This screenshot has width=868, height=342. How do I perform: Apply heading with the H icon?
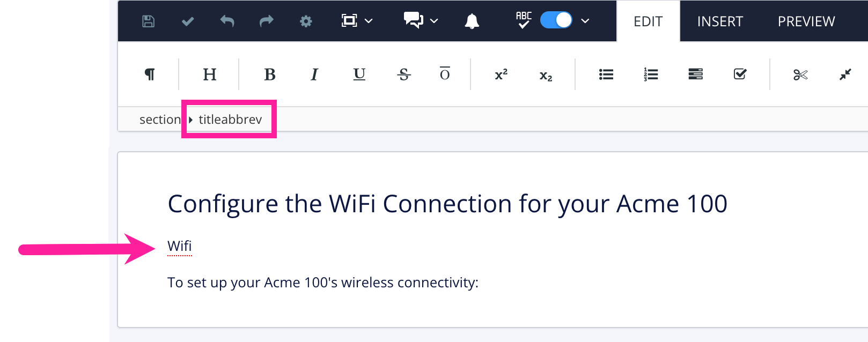coord(210,75)
